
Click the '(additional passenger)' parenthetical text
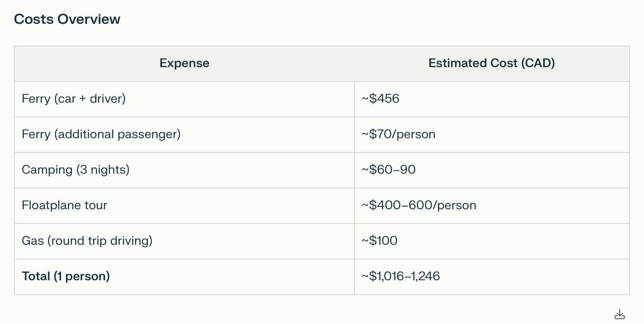(x=117, y=134)
